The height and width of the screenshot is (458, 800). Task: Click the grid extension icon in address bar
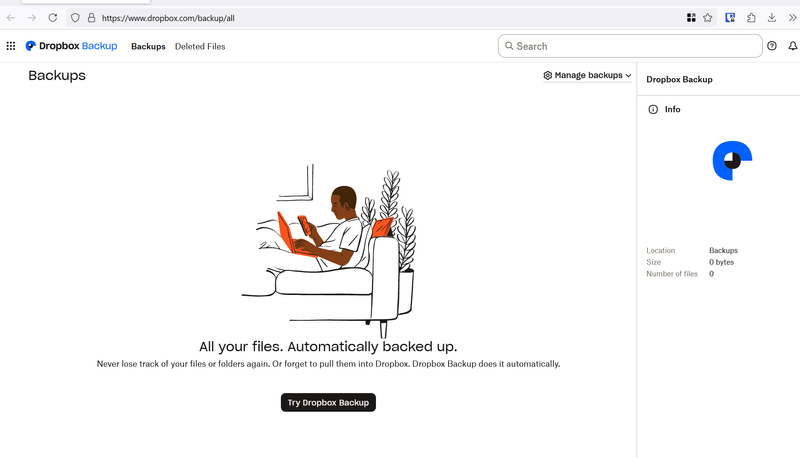691,18
